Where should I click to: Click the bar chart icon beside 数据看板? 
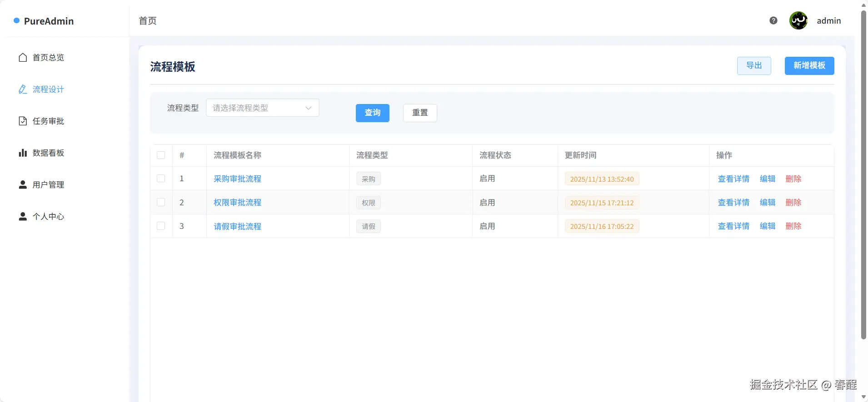[x=23, y=153]
